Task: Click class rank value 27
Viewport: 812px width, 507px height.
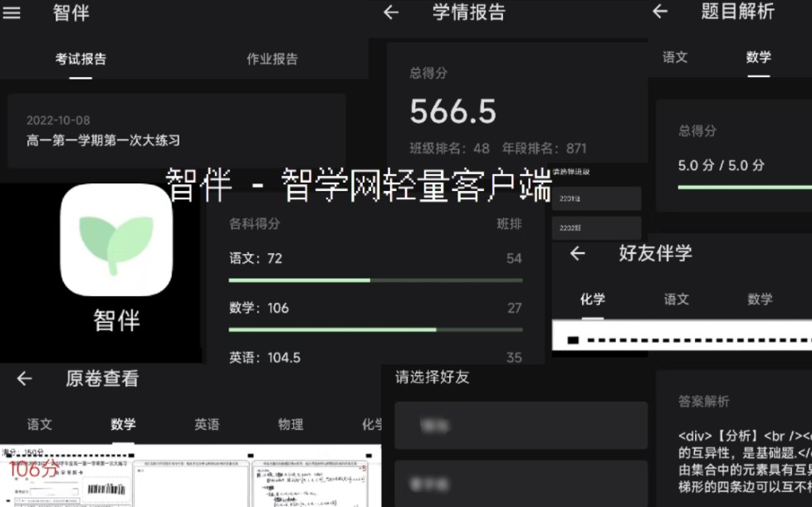Action: coord(514,308)
